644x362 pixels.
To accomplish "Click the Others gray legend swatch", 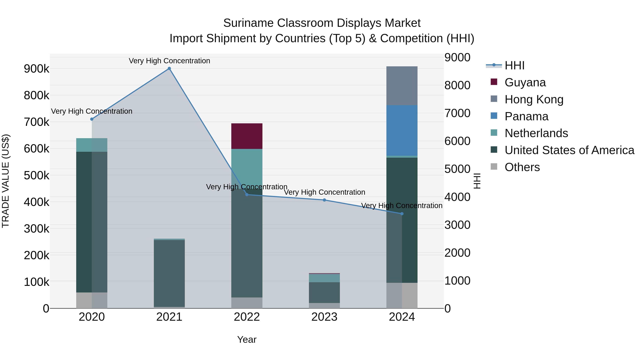I will [494, 166].
